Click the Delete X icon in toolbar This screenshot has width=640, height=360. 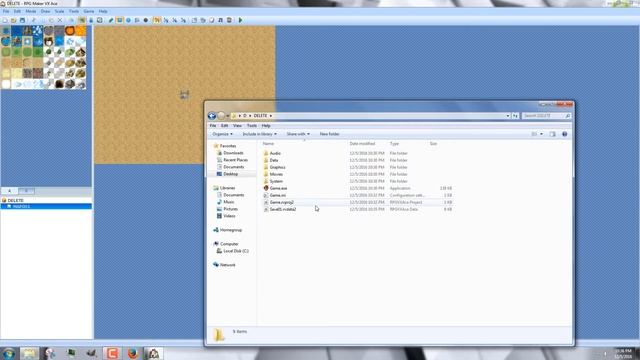click(60, 20)
